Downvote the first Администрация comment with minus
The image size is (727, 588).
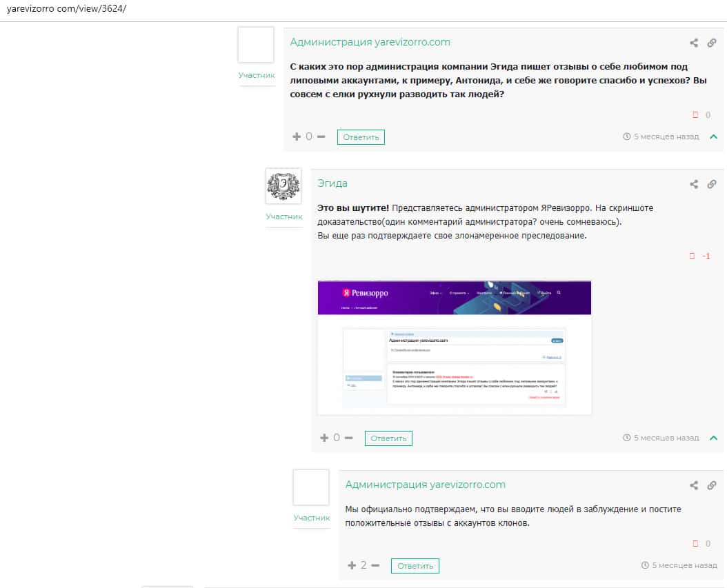[321, 136]
